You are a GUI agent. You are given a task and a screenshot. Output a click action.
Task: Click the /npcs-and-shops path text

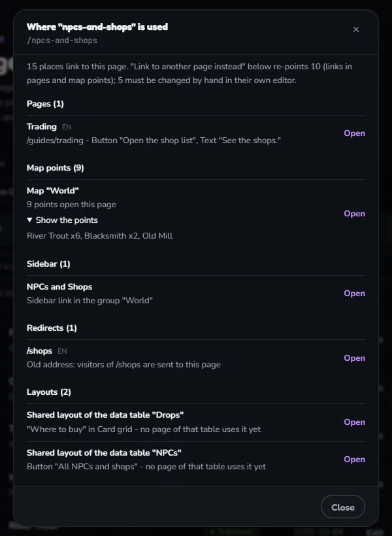click(62, 41)
